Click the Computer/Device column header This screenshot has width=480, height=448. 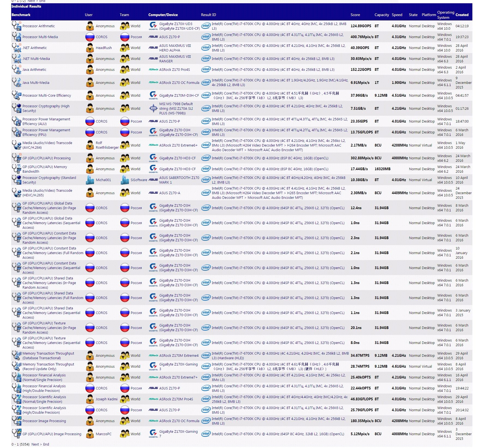coord(163,15)
